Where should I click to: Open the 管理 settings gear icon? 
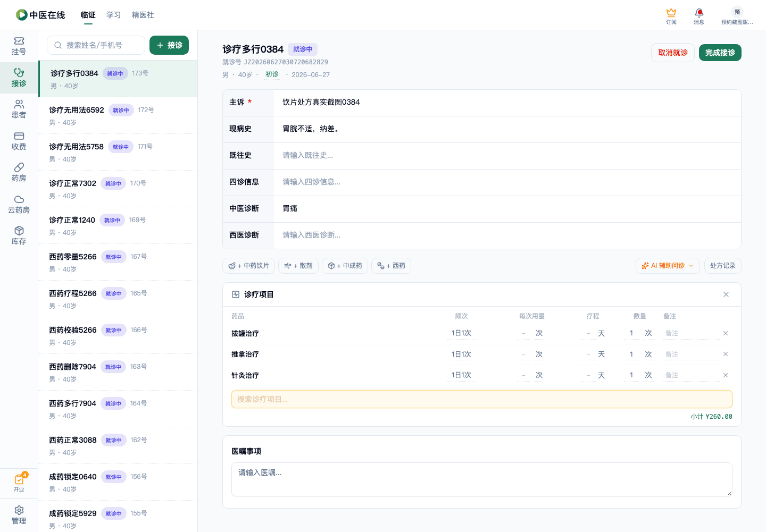(19, 516)
